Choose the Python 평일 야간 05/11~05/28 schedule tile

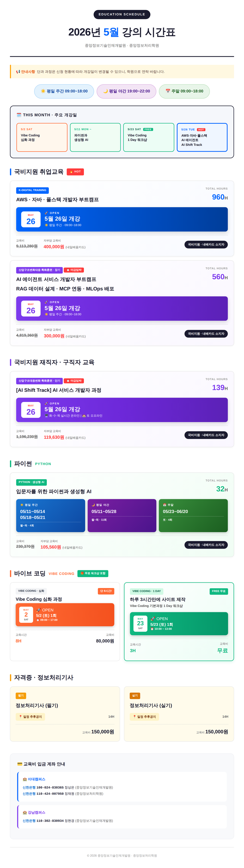click(x=122, y=515)
